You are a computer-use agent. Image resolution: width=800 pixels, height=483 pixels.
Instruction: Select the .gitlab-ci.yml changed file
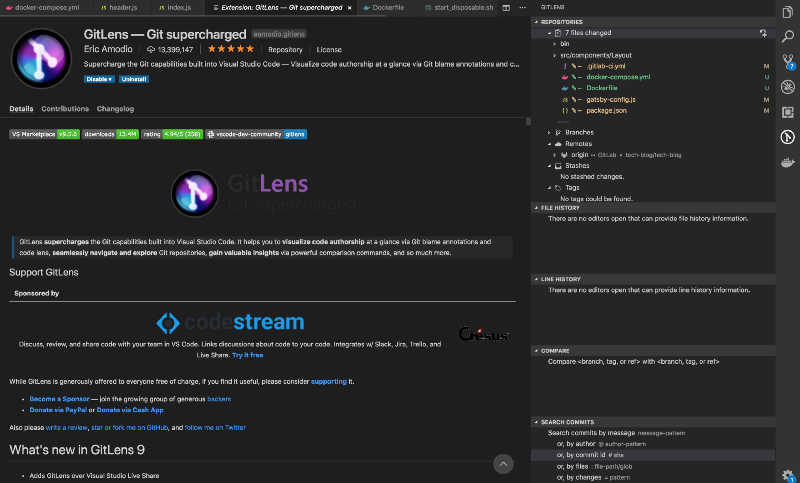[653, 66]
